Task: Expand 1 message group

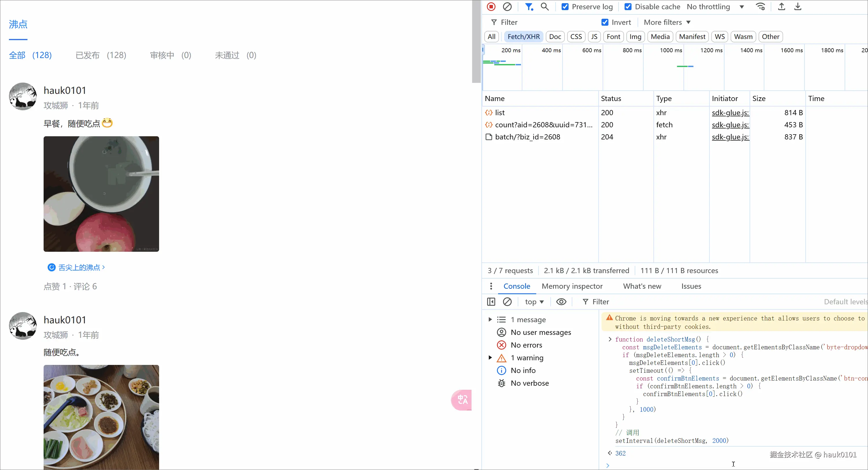Action: pyautogui.click(x=490, y=319)
